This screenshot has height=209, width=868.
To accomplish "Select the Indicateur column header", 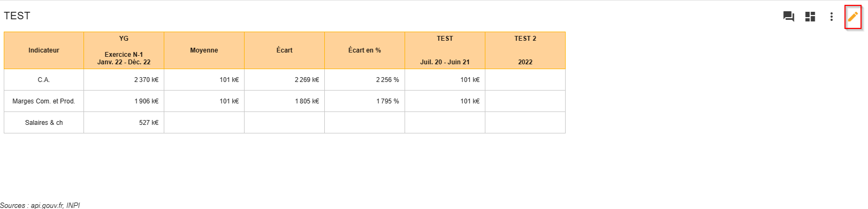I will [44, 50].
